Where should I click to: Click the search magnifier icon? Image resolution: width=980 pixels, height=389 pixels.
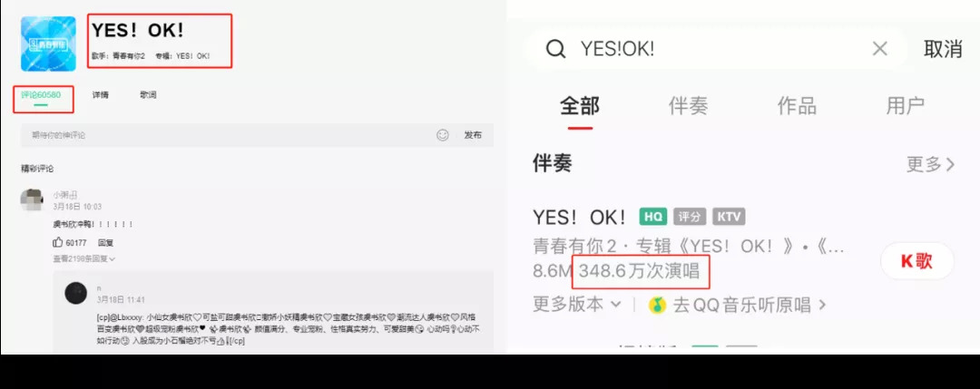pyautogui.click(x=555, y=49)
